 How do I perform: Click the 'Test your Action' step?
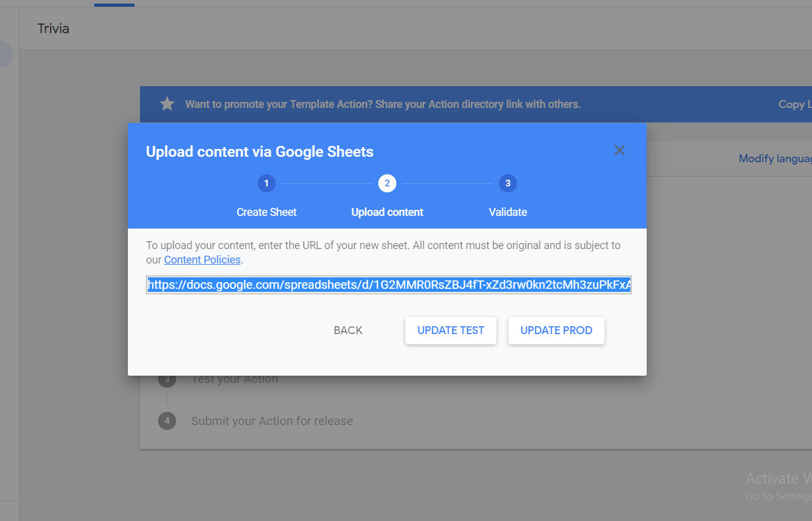click(x=235, y=379)
